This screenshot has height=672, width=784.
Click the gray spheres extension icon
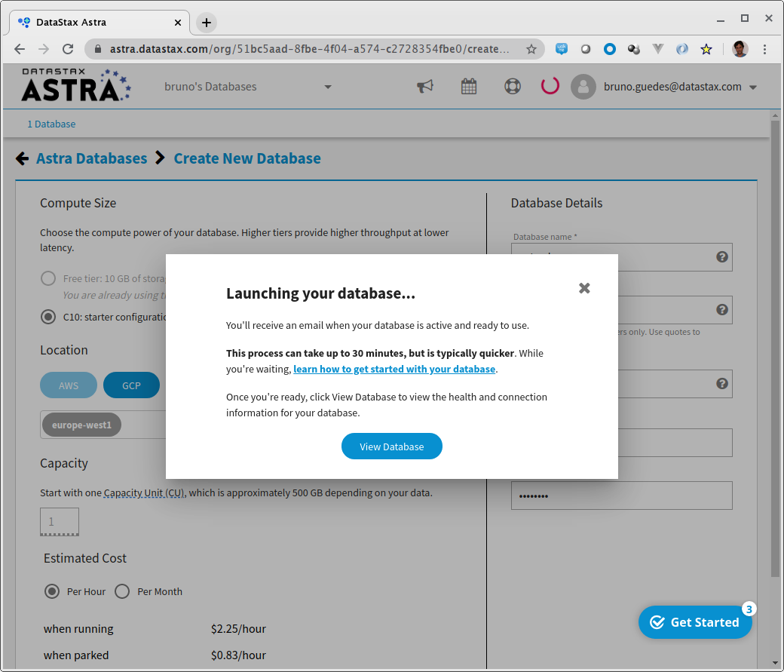(633, 49)
